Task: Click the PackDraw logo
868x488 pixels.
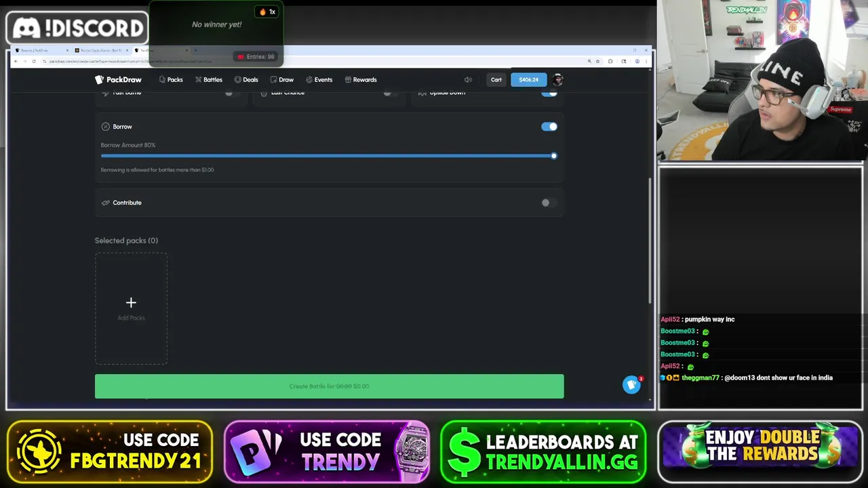Action: [118, 80]
